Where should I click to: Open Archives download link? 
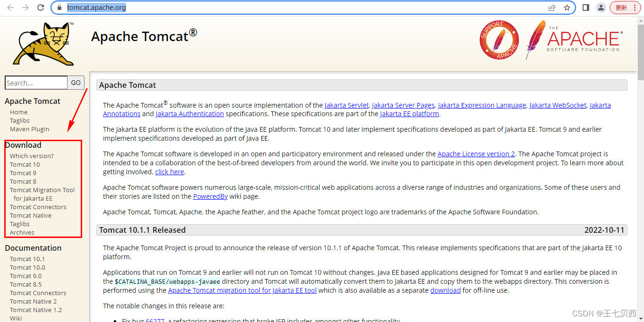(22, 232)
